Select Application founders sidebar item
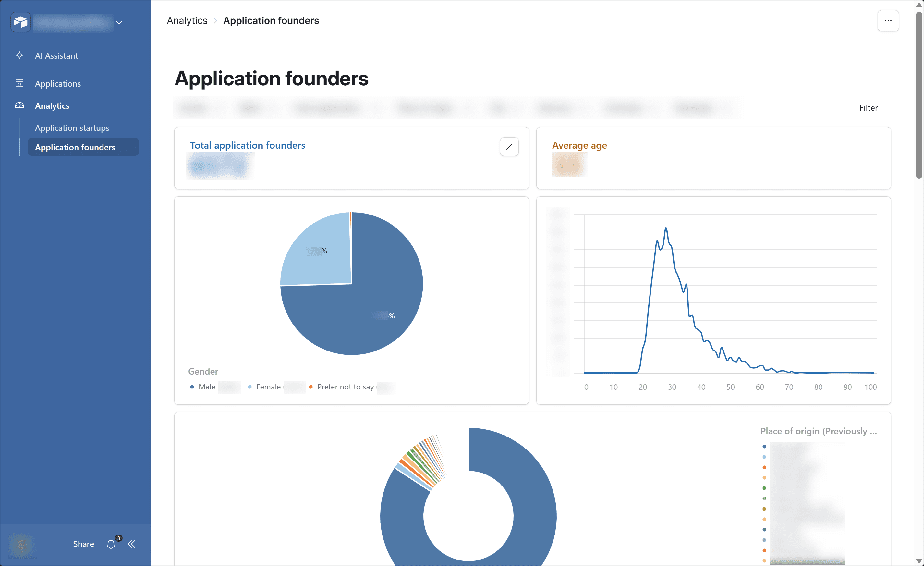The height and width of the screenshot is (566, 924). pos(83,147)
